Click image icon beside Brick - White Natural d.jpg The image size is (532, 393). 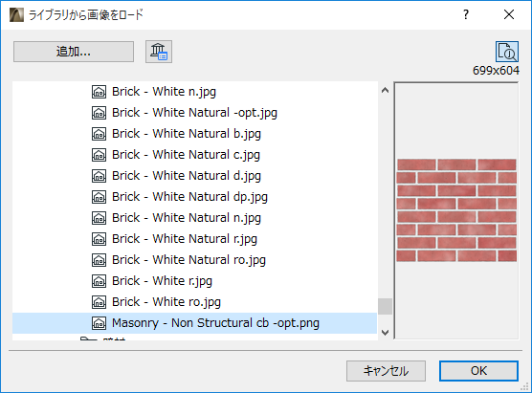(x=99, y=176)
